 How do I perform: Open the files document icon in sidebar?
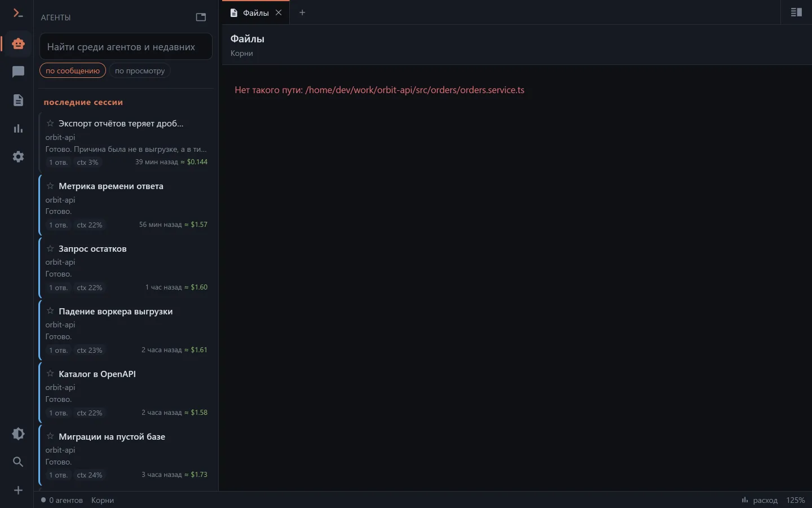(x=18, y=100)
